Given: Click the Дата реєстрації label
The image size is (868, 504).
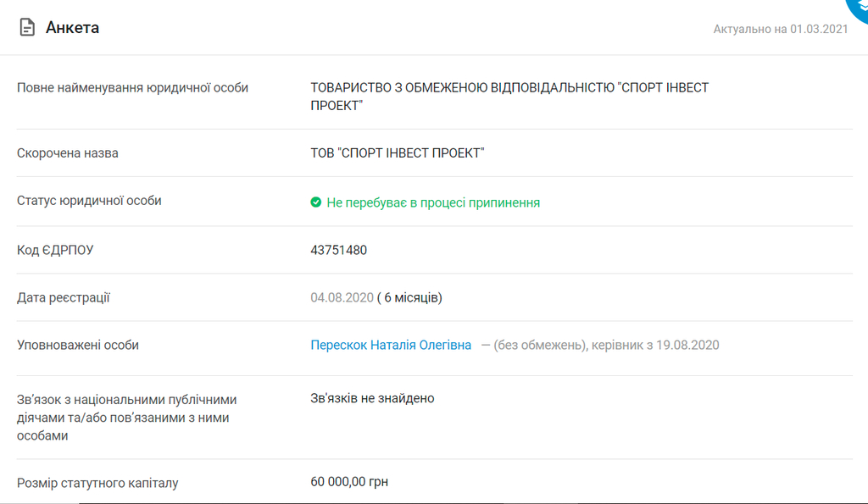Looking at the screenshot, I should click(x=64, y=297).
